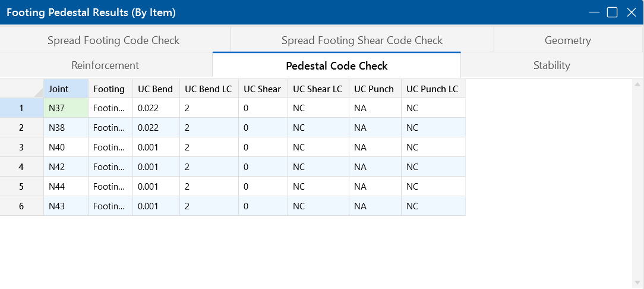The width and height of the screenshot is (644, 289).
Task: Select joint cell N37
Action: click(x=65, y=108)
